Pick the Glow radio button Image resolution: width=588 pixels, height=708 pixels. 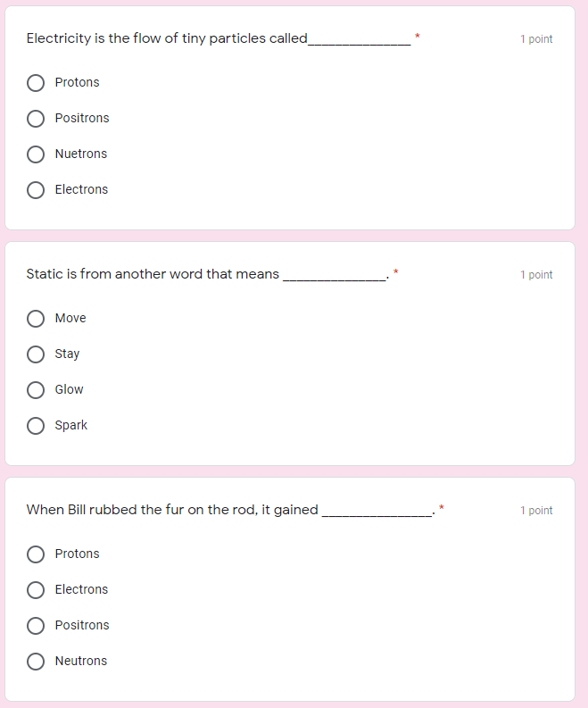36,390
